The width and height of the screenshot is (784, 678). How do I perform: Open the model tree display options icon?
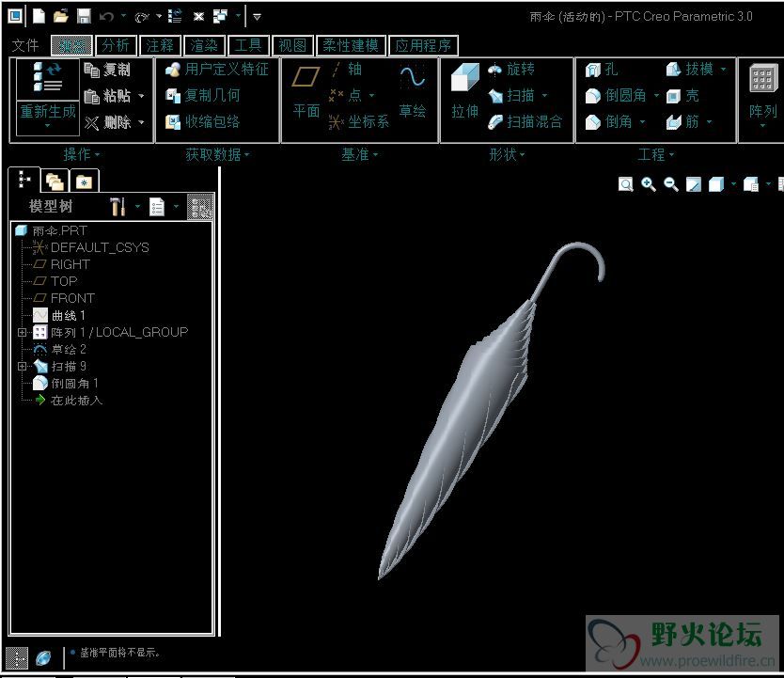click(157, 207)
